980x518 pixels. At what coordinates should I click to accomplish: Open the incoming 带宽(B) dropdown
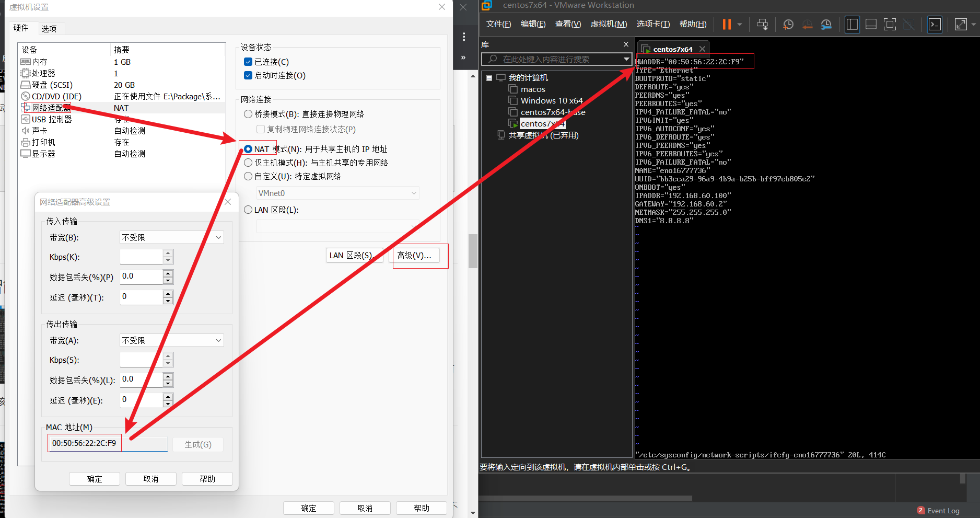click(x=172, y=237)
